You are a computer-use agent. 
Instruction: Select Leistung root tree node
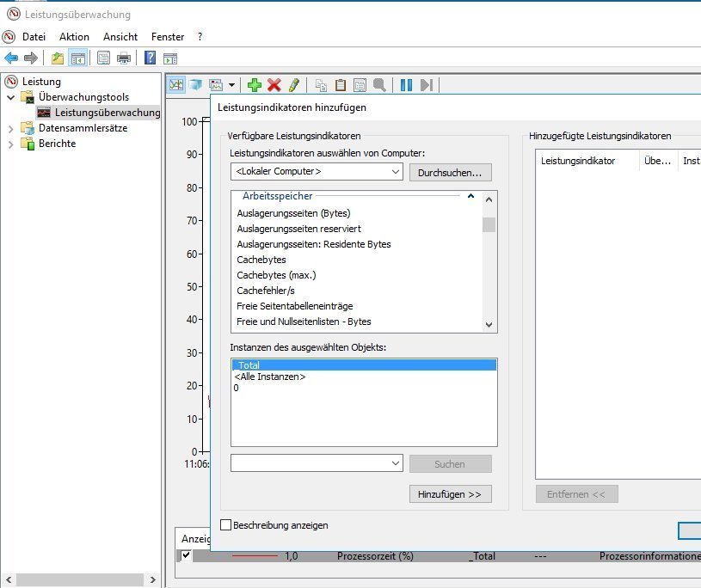click(x=41, y=82)
